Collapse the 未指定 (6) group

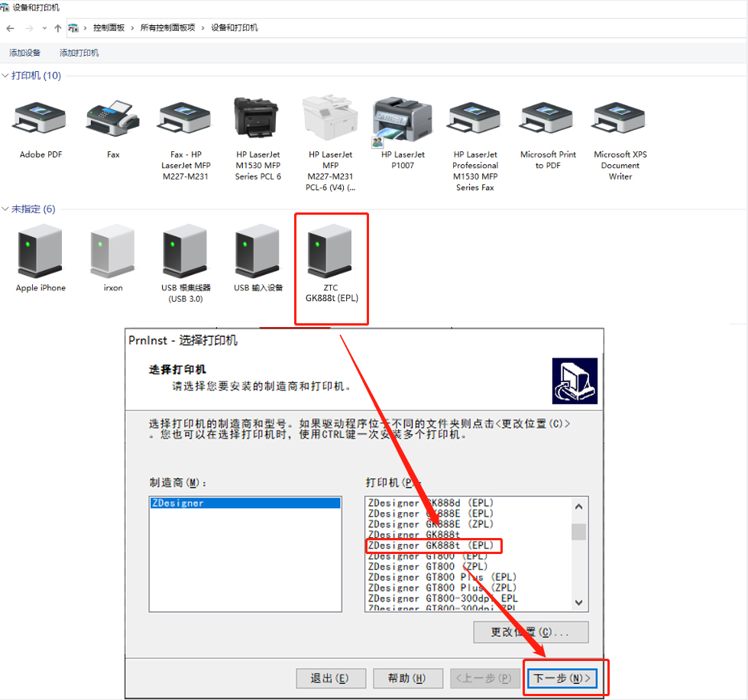[x=5, y=209]
